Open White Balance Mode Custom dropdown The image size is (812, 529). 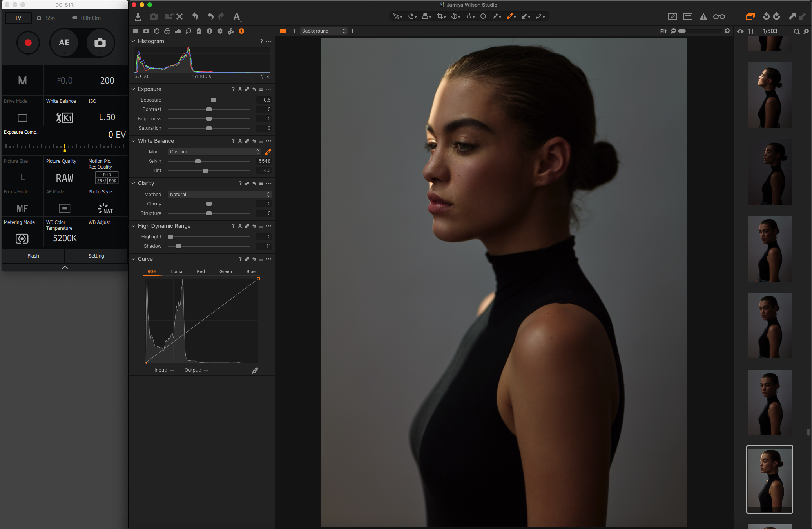214,152
